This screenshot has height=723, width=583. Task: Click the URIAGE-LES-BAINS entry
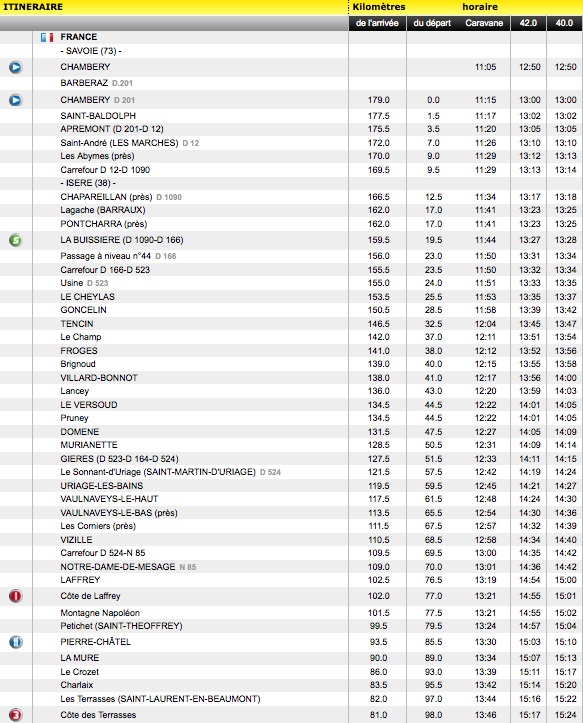(102, 486)
